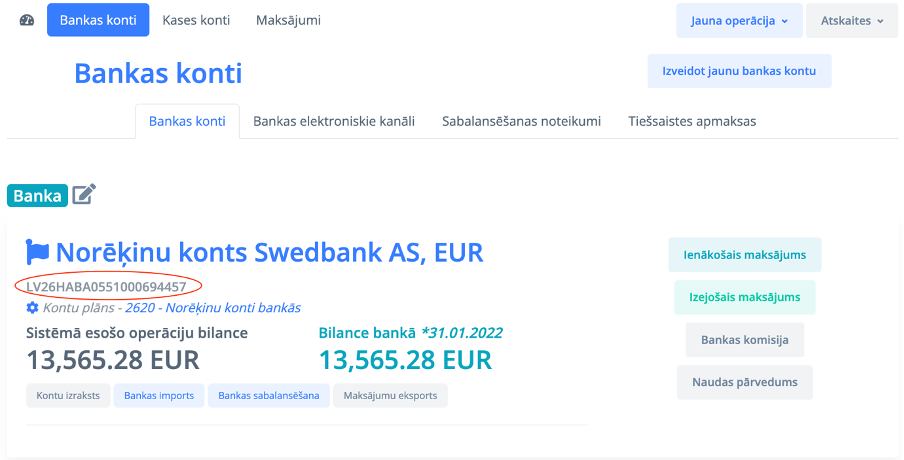Click the Norēķinu konts Swedbank AS title link

pos(269,251)
